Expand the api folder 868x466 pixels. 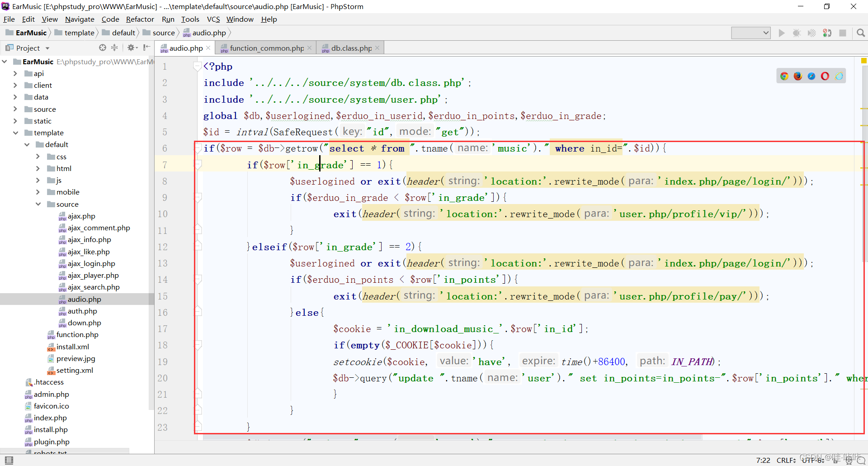coord(15,73)
